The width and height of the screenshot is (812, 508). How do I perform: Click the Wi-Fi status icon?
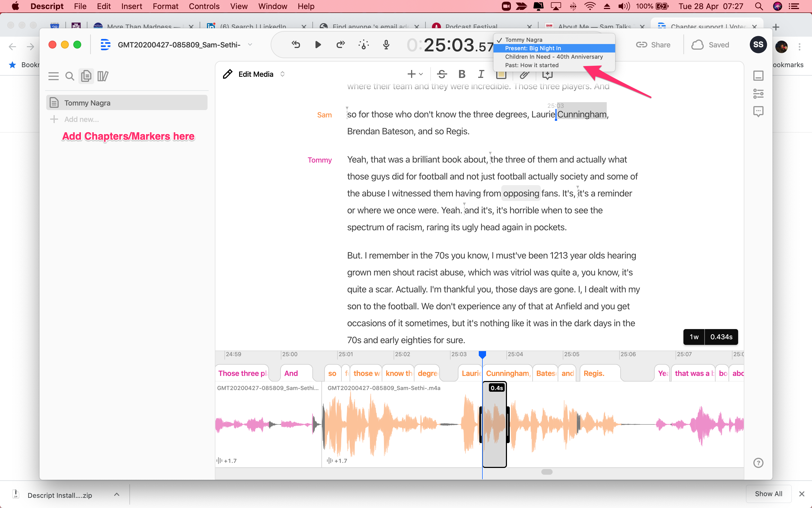click(x=590, y=6)
